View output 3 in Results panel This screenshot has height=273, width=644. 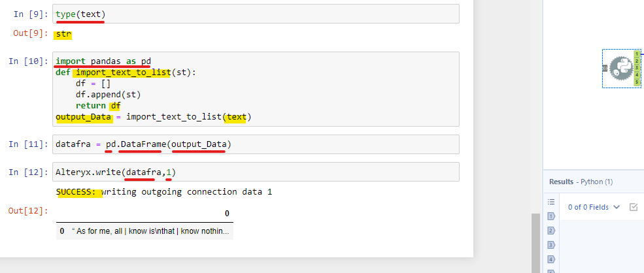[x=551, y=244]
